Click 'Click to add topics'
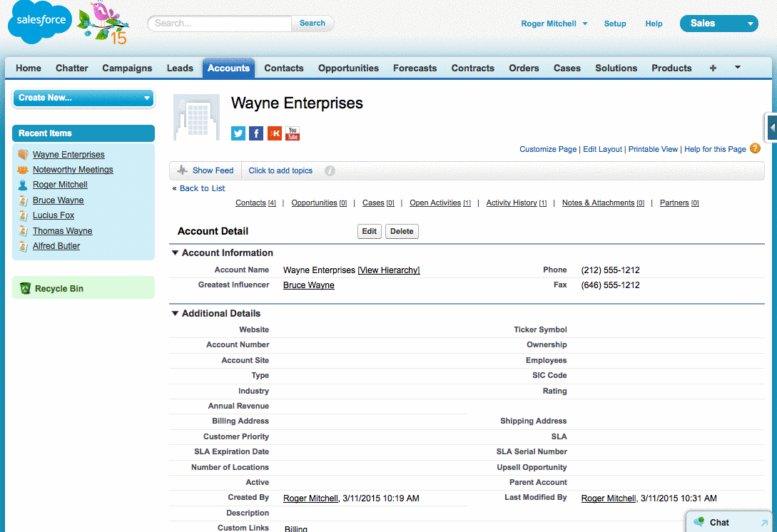Image resolution: width=777 pixels, height=532 pixels. click(x=280, y=170)
